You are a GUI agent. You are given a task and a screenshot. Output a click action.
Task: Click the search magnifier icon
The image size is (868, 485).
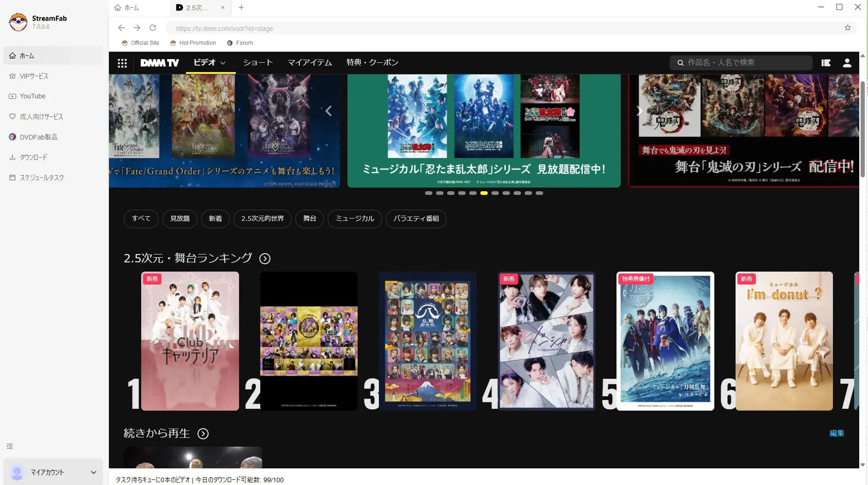coord(680,63)
